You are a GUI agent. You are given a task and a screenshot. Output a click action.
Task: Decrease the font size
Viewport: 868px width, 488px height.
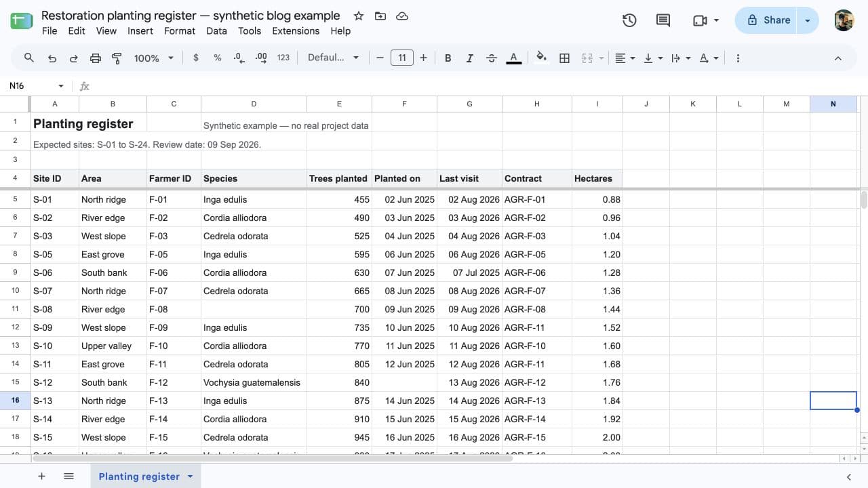click(x=380, y=58)
